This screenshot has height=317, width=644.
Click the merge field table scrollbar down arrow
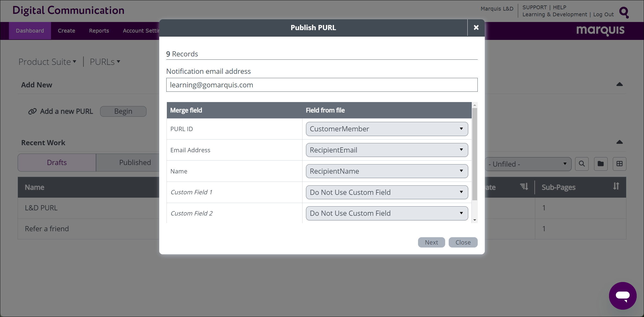click(474, 220)
